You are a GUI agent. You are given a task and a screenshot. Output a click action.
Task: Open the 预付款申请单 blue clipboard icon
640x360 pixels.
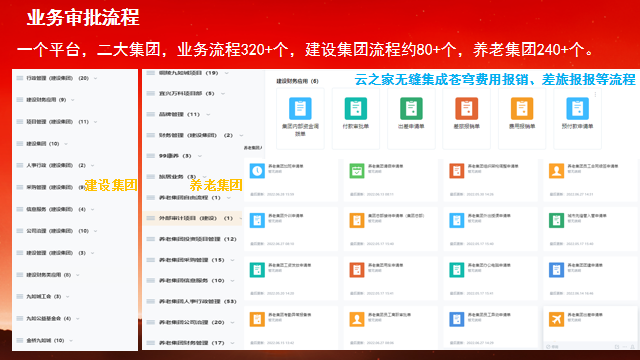coord(578,108)
